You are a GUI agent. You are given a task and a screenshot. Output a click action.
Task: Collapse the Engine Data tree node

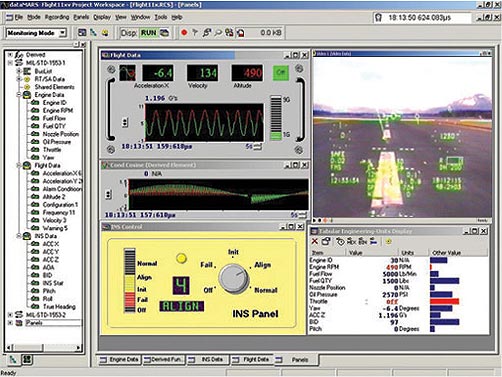[x=19, y=95]
